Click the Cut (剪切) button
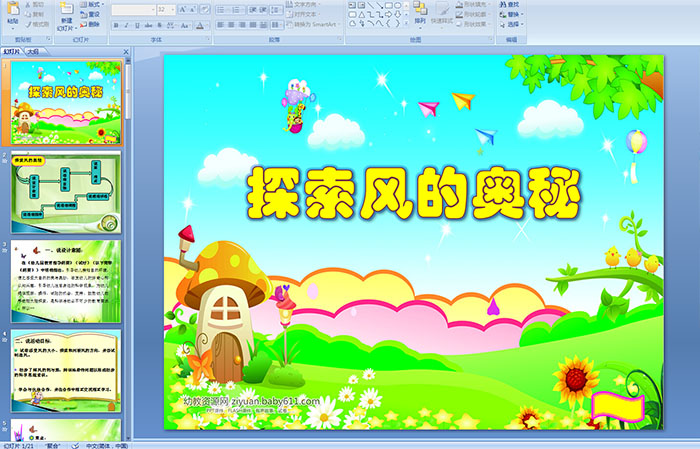The width and height of the screenshot is (700, 449). [34, 4]
